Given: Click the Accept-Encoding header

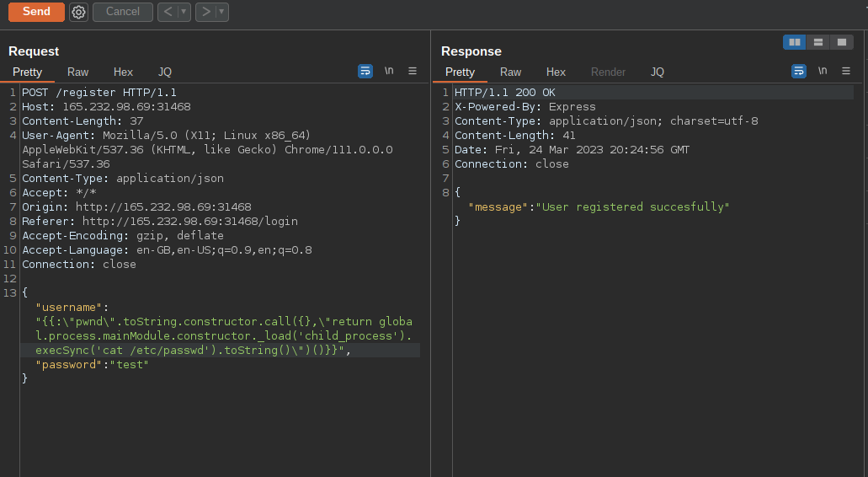Looking at the screenshot, I should click(123, 236).
